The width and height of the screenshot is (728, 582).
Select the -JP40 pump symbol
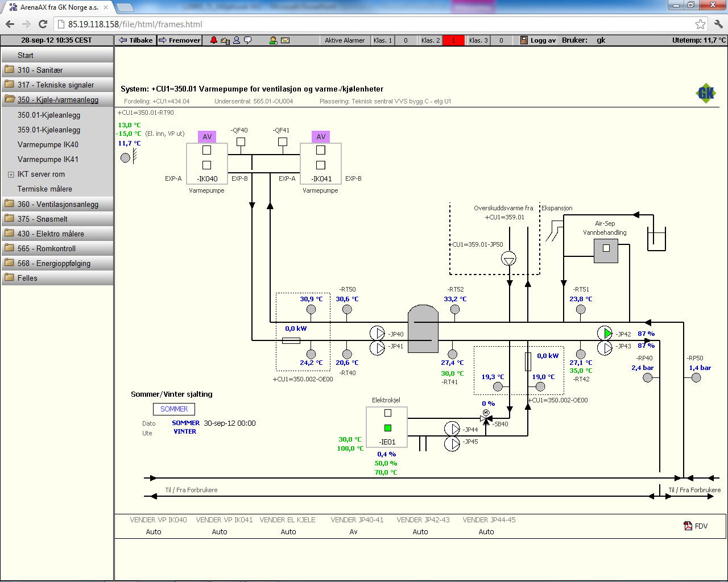(x=378, y=334)
